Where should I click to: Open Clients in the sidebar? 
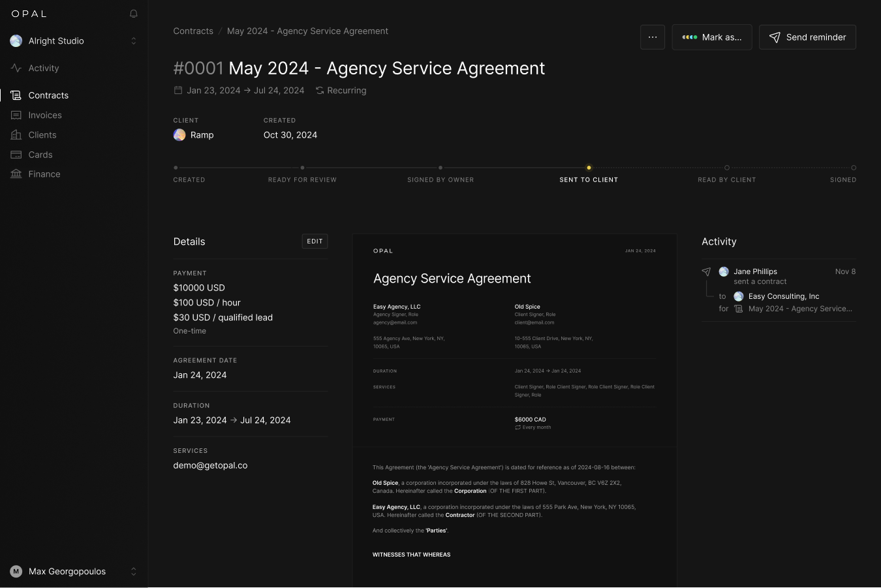click(42, 135)
